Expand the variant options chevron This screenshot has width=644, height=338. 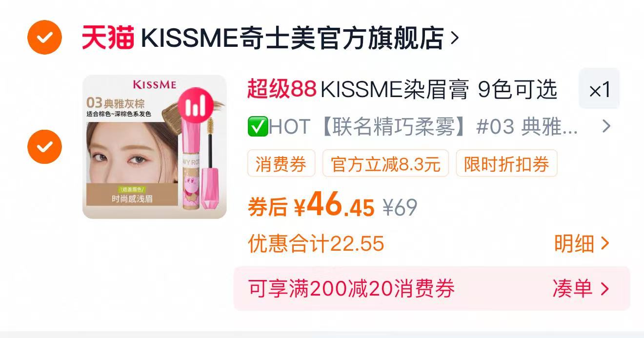(606, 127)
